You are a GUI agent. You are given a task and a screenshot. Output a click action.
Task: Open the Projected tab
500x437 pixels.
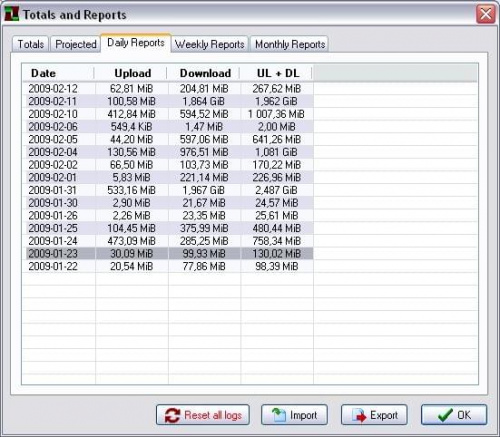point(76,44)
